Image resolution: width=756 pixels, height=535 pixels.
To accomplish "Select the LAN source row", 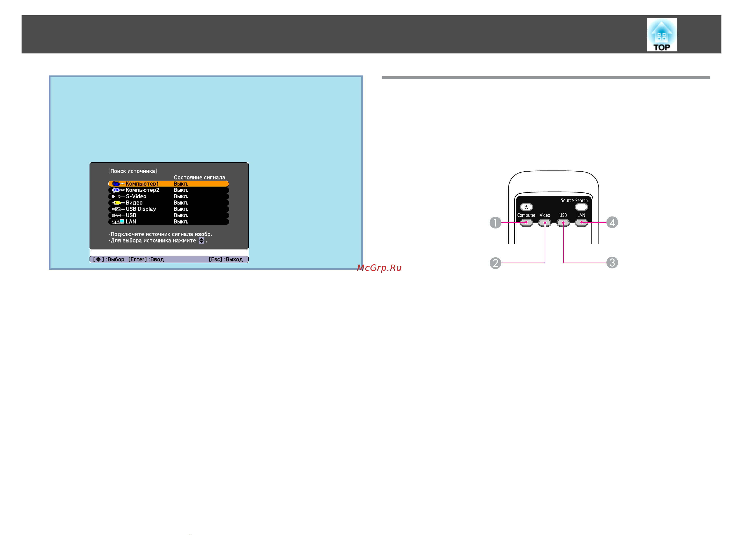I will pos(168,221).
